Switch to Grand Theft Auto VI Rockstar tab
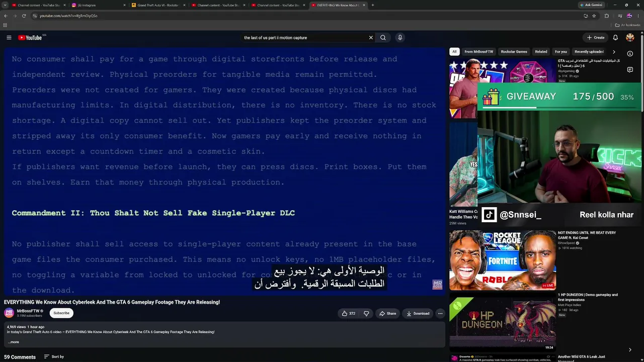Viewport: 644px width, 362px height. click(158, 5)
